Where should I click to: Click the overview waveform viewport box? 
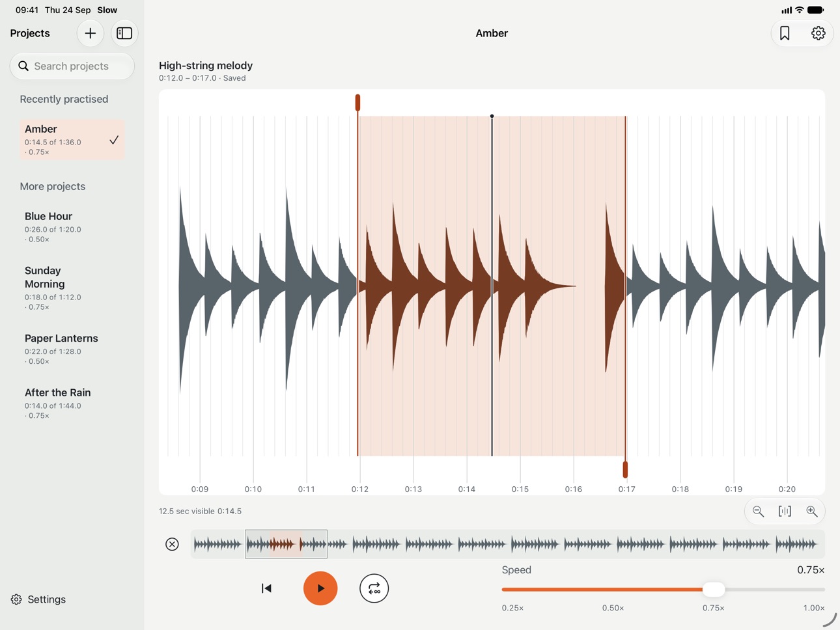pos(286,544)
